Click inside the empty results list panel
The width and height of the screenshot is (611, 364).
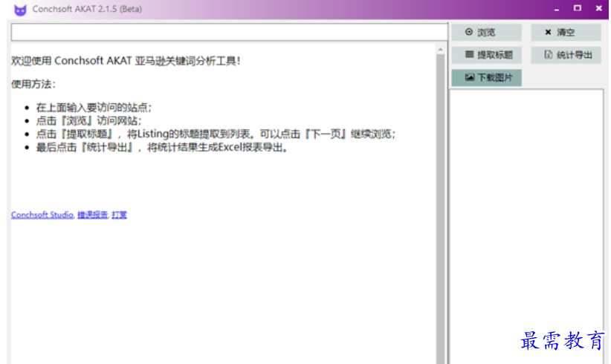(526, 226)
